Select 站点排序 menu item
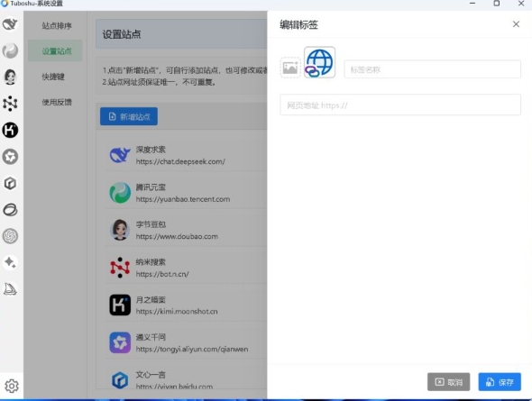Screen dimensions: 532x401 [x=57, y=26]
